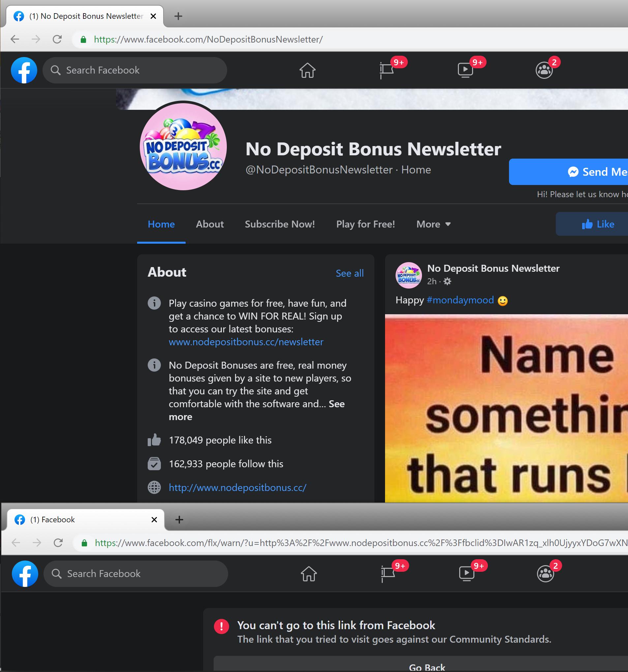This screenshot has width=628, height=672.
Task: Open the Watch video icon in the bottom window
Action: [467, 574]
